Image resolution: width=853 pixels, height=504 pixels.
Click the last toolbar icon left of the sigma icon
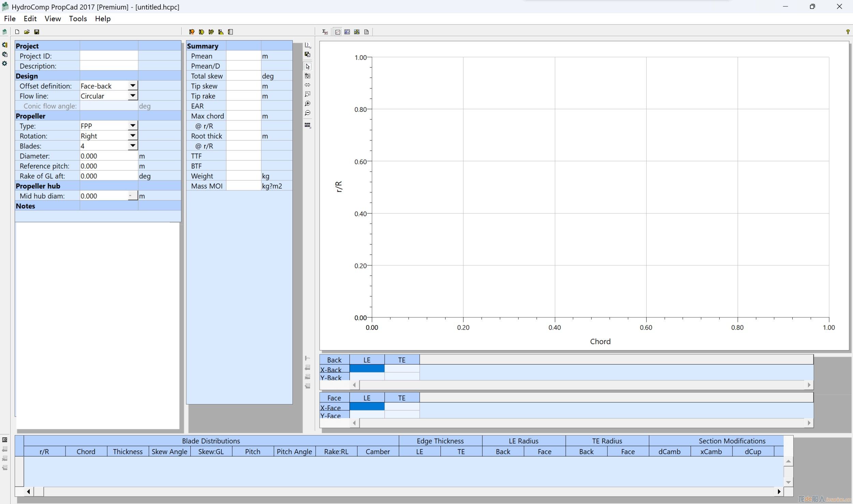tap(231, 32)
